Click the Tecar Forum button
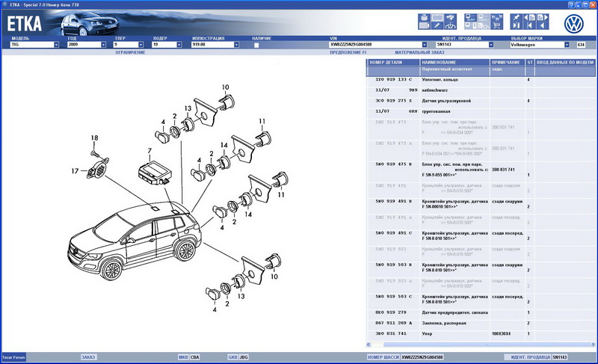This screenshot has height=364, width=598. click(14, 357)
